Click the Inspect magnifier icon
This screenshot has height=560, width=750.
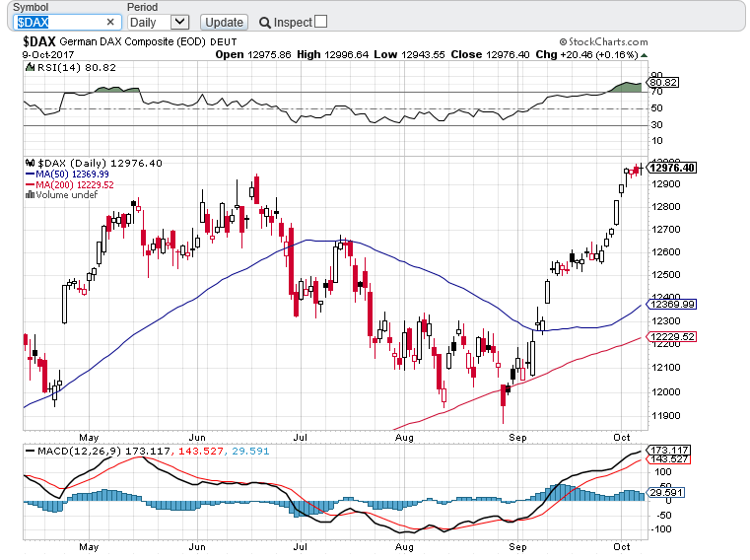(264, 23)
